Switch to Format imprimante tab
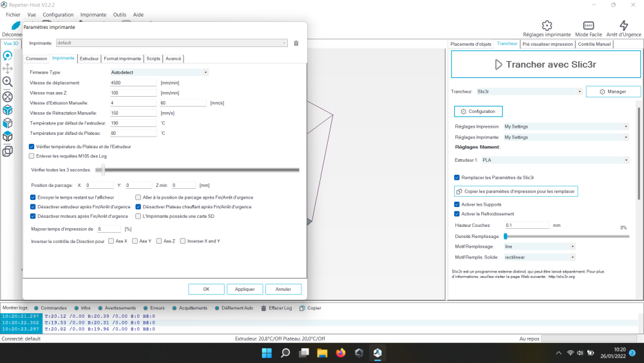The width and height of the screenshot is (644, 363). (x=122, y=59)
